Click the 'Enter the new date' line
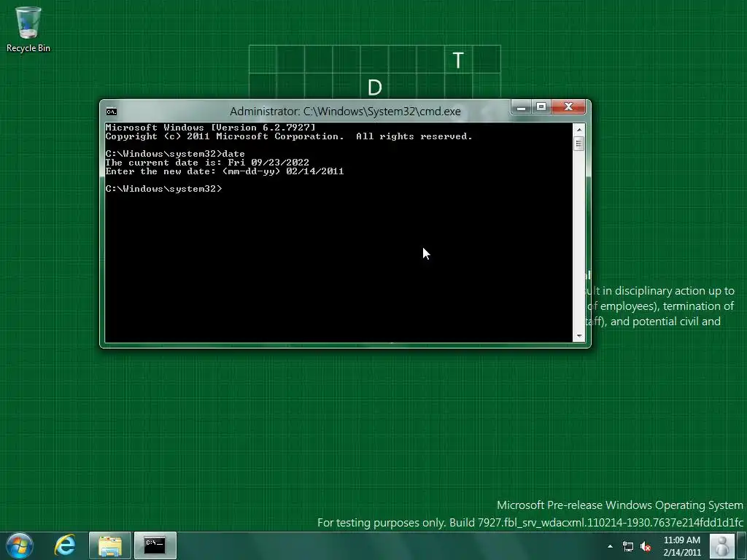747x560 pixels. [225, 171]
